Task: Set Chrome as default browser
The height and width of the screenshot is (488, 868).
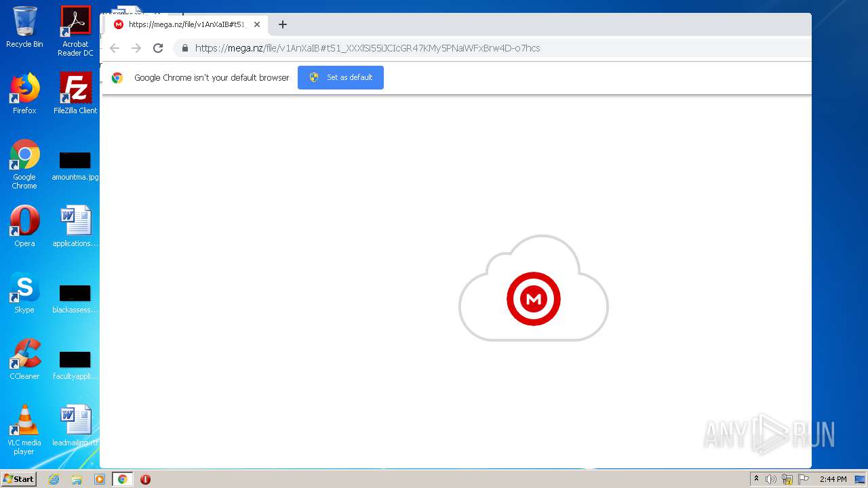Action: pyautogui.click(x=340, y=77)
